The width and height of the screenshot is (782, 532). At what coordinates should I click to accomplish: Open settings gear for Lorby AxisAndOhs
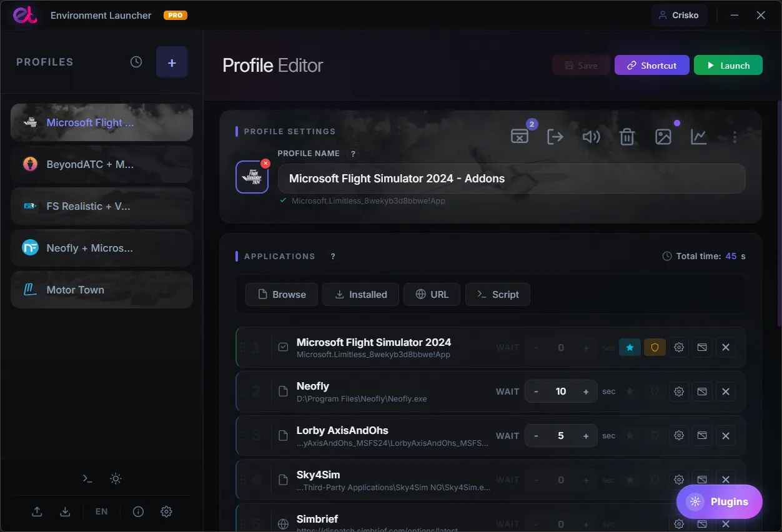(679, 436)
